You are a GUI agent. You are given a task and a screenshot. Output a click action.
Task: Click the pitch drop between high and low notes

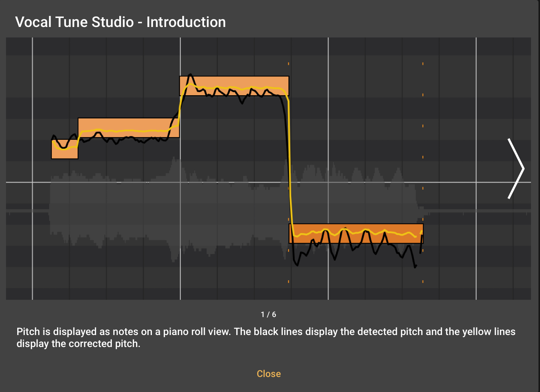(x=290, y=161)
